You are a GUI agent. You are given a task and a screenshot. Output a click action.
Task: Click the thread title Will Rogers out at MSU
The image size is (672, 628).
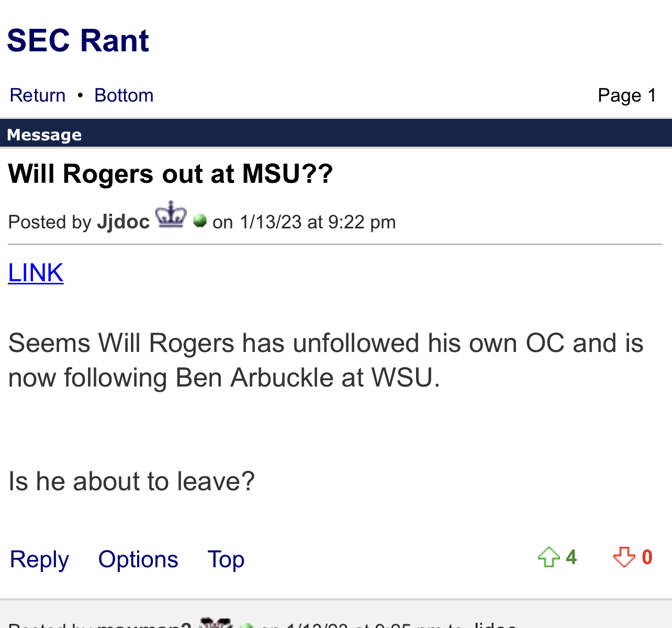click(x=171, y=174)
